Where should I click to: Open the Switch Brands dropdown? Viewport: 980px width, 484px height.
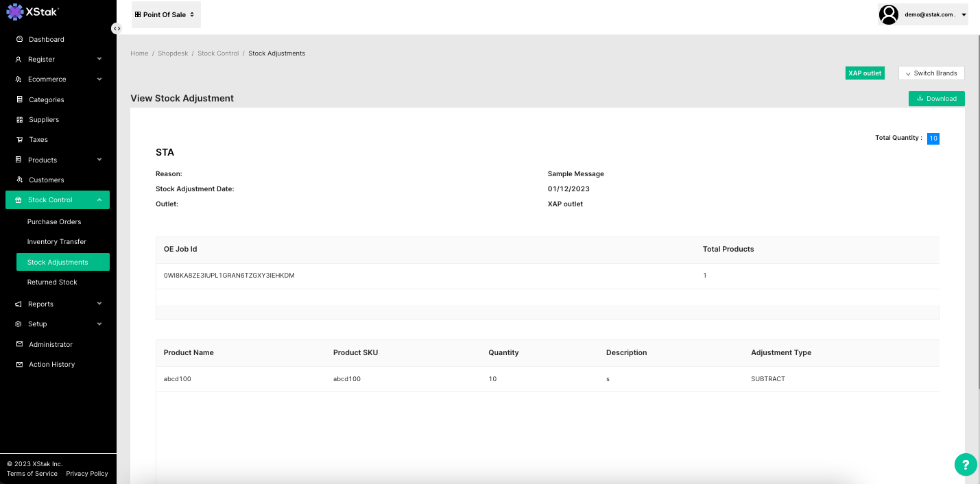point(931,73)
